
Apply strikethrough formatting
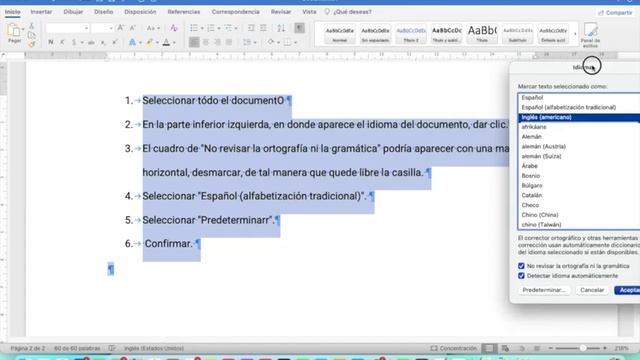point(91,42)
